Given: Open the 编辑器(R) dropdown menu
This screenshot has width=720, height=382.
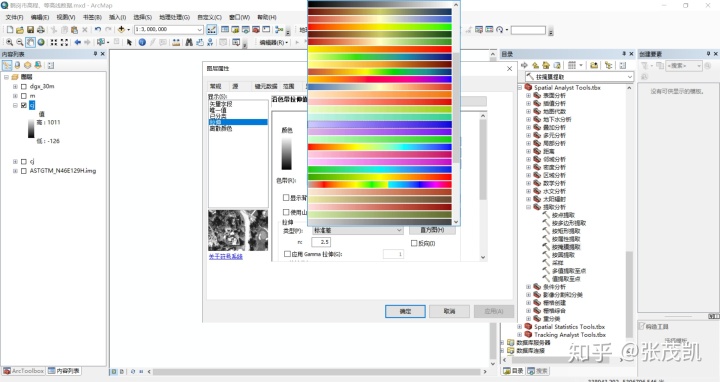Looking at the screenshot, I should pos(274,42).
